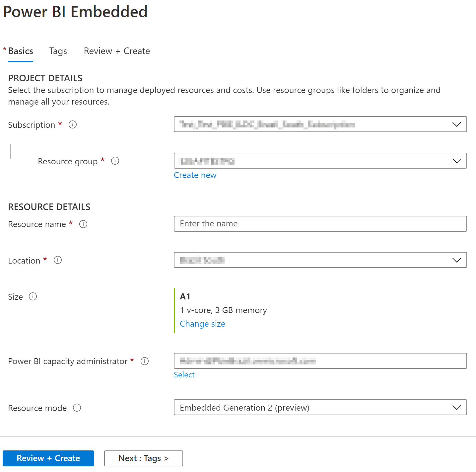Show info tooltip for Resource name
This screenshot has height=472, width=476.
point(83,224)
